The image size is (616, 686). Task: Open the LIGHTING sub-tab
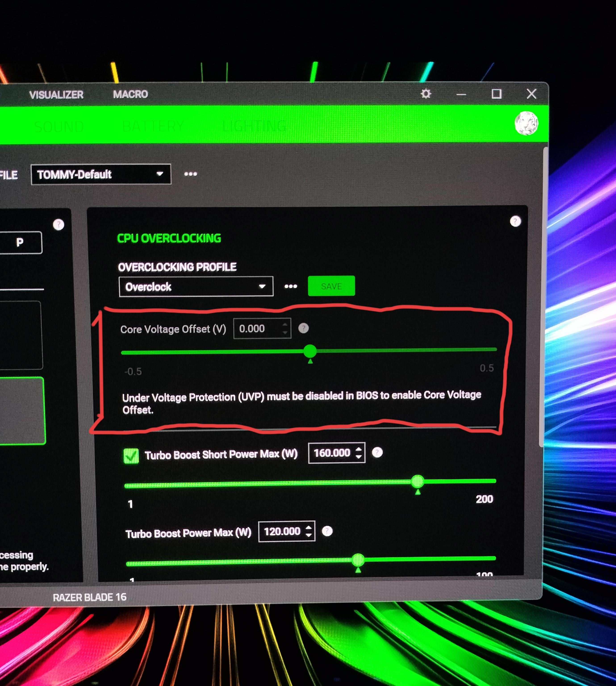click(254, 126)
